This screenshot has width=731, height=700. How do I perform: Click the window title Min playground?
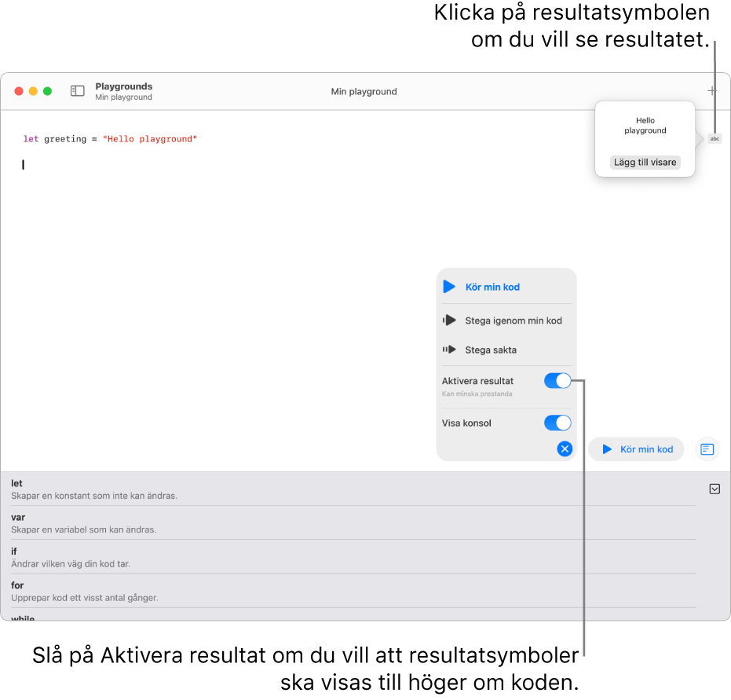(364, 91)
